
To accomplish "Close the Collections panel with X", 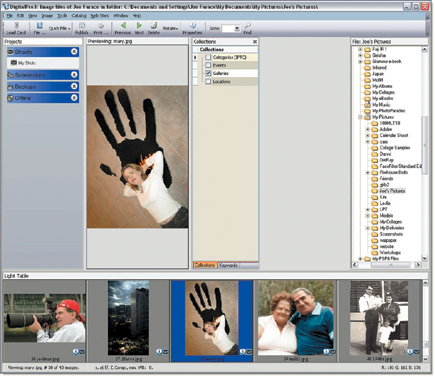I will coord(255,42).
